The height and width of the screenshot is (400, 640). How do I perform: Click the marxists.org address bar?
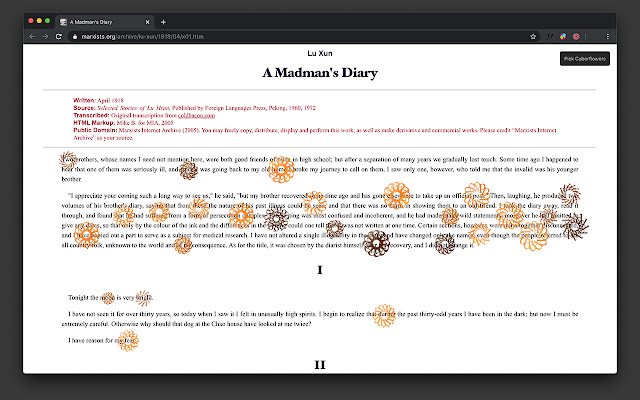303,36
